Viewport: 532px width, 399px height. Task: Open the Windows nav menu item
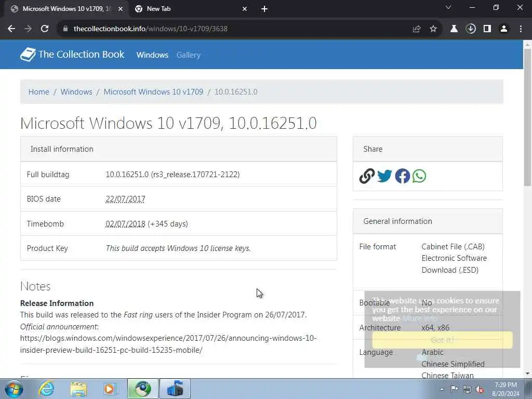152,55
